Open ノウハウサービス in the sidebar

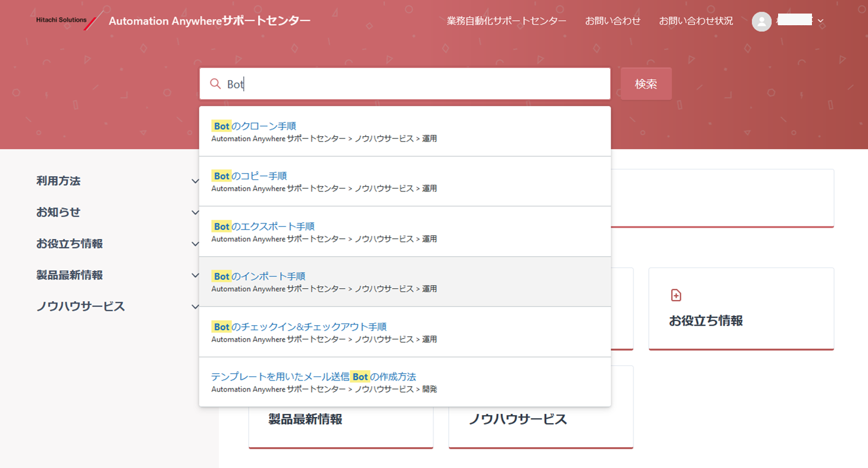(81, 307)
